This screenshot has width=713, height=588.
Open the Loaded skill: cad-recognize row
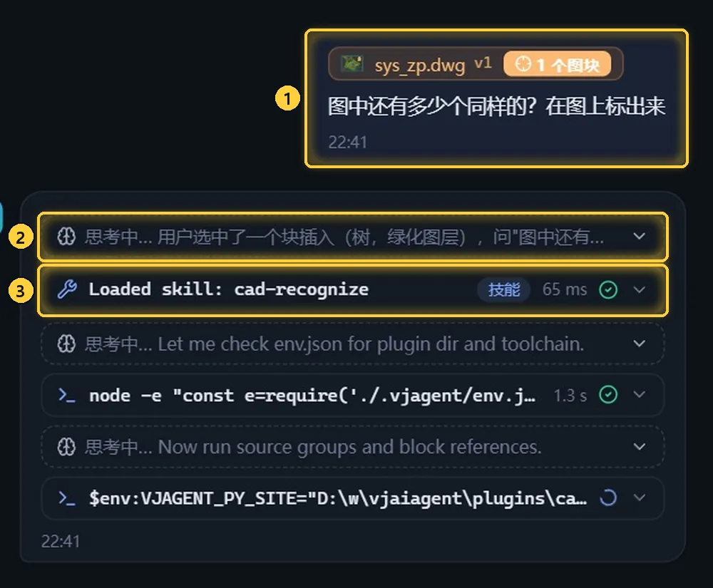(x=352, y=290)
